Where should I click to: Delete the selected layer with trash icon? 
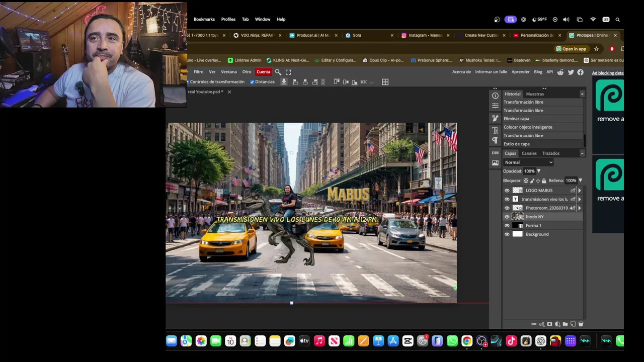(x=581, y=324)
